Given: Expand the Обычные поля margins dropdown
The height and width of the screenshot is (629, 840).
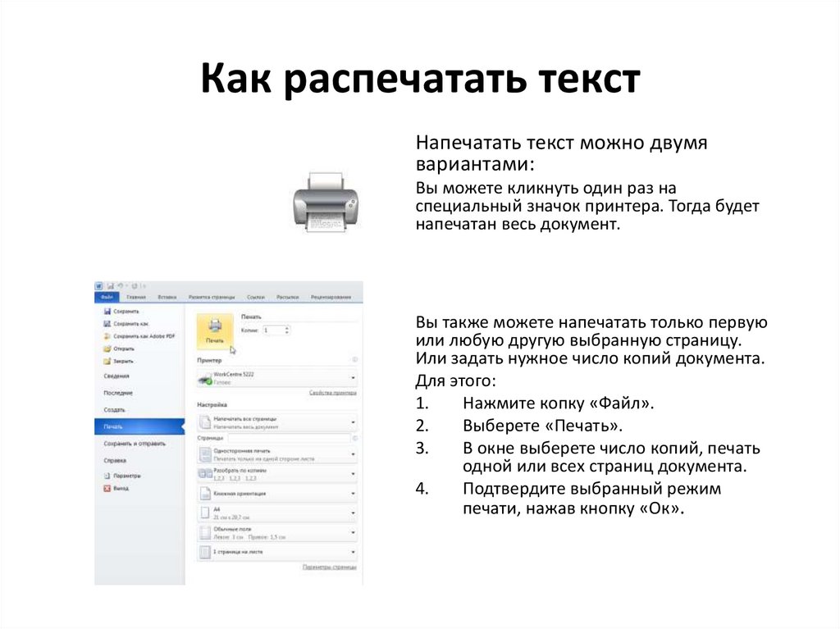Looking at the screenshot, I should 353,532.
